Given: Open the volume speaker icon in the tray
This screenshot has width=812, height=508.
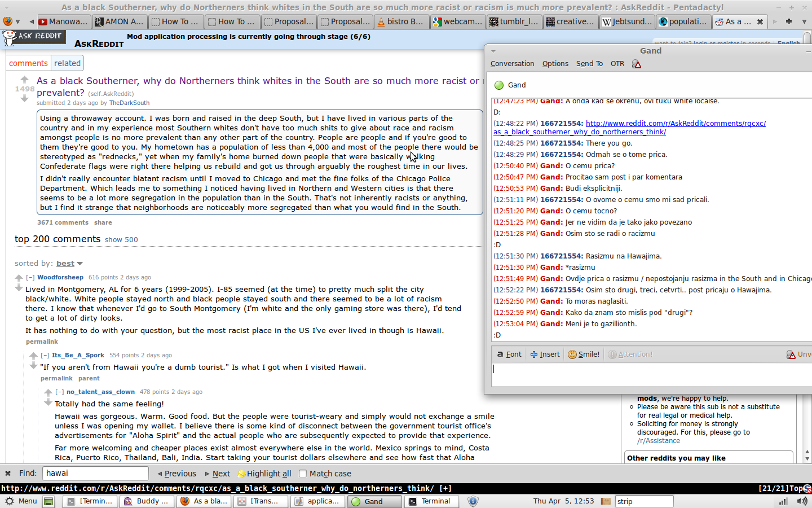Looking at the screenshot, I should tap(801, 501).
